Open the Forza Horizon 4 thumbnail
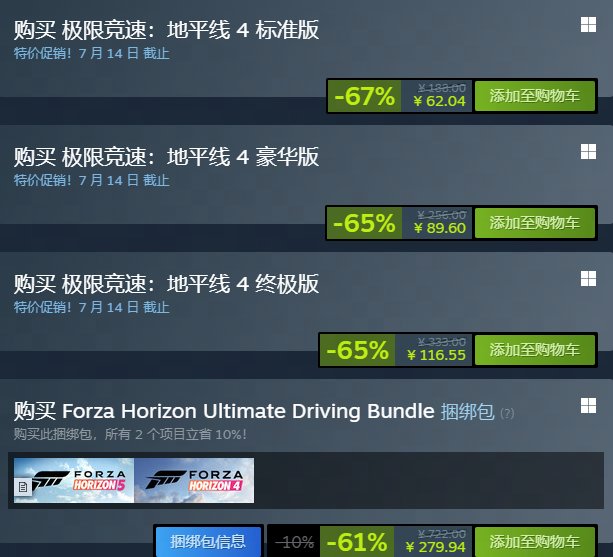This screenshot has width=613, height=557. (x=194, y=480)
